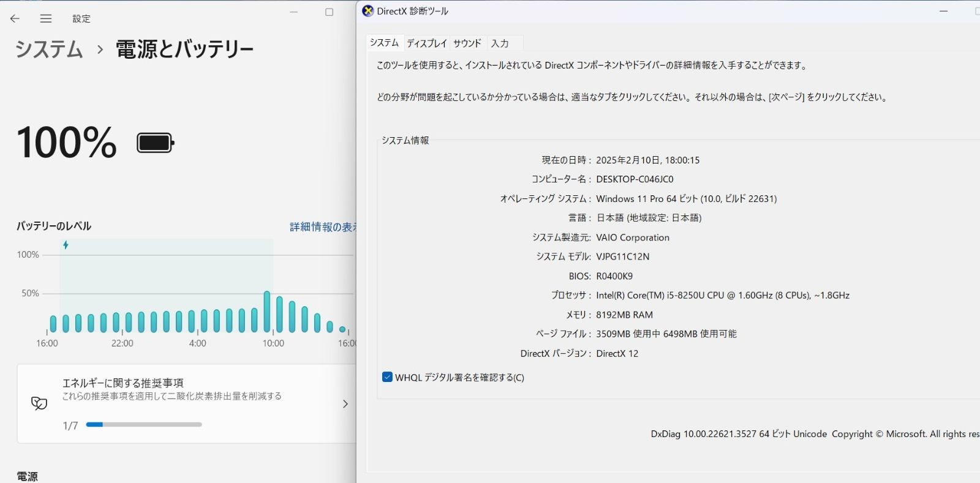Click processor value Intel Core i5-8250U
The height and width of the screenshot is (483, 980).
pyautogui.click(x=723, y=295)
